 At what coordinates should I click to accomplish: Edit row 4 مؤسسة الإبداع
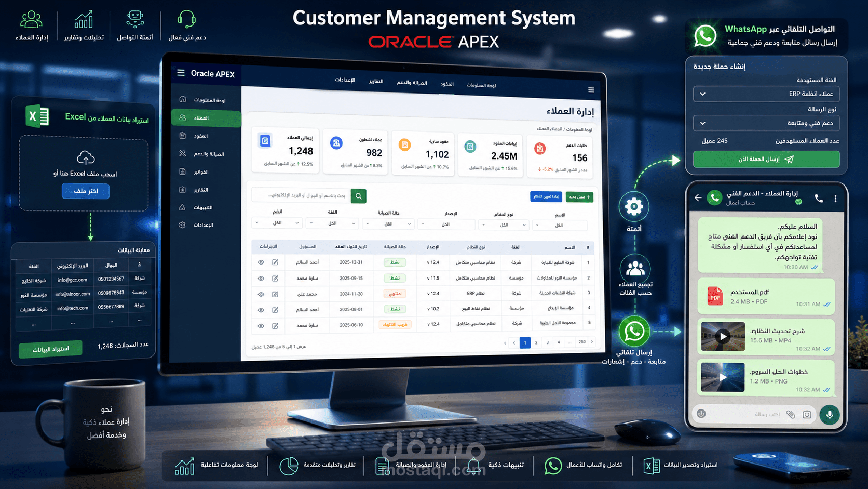(275, 310)
